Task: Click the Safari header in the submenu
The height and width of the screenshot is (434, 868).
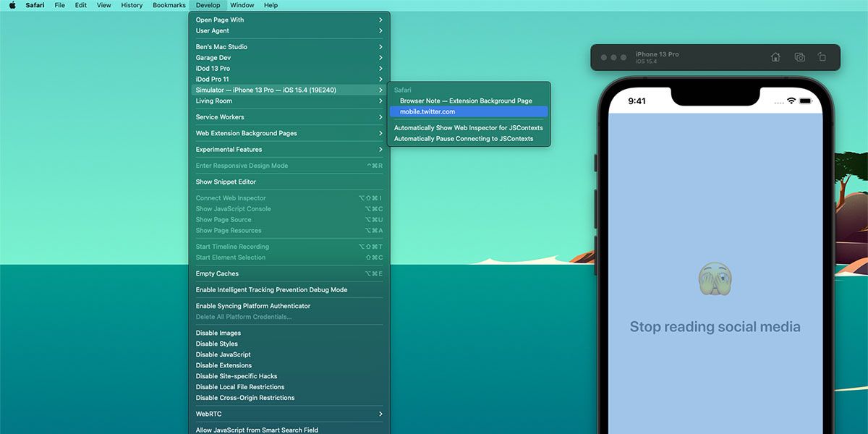Action: (402, 90)
